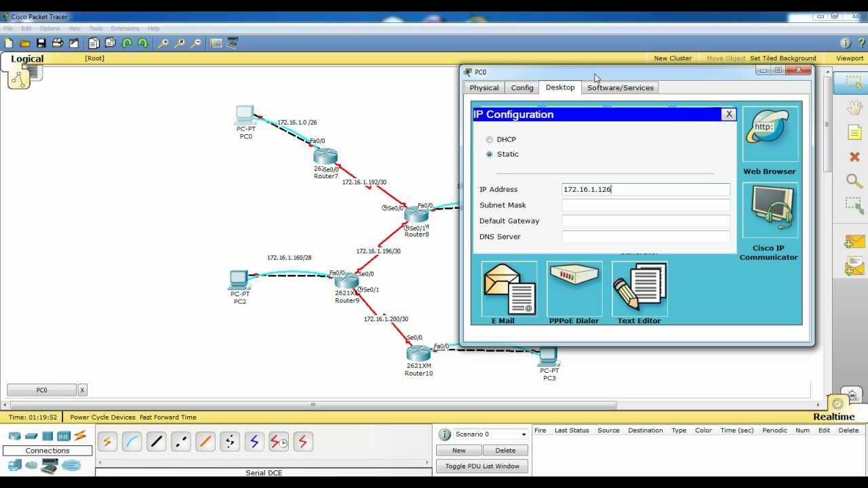Click the New scenario button

459,451
